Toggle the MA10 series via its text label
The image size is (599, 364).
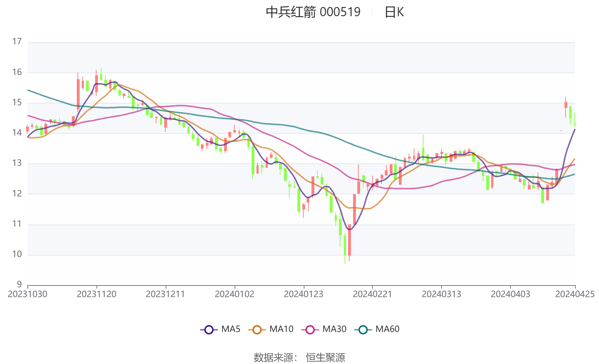[x=281, y=329]
